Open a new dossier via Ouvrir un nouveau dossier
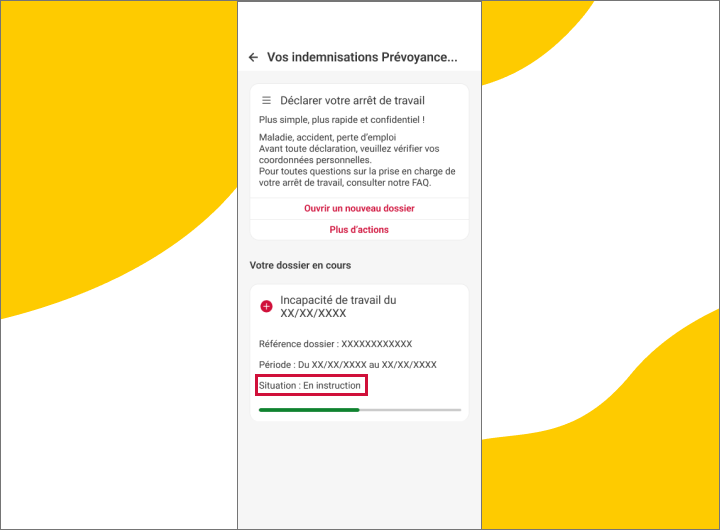 (x=359, y=209)
